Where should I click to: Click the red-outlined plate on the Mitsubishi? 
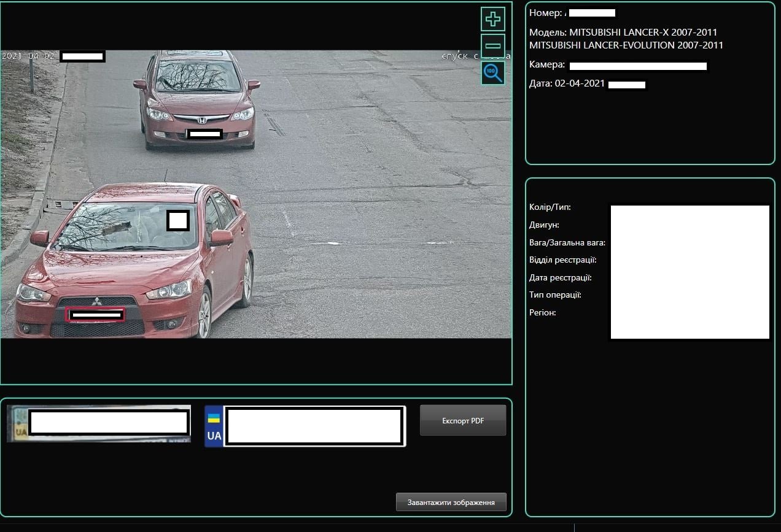[95, 315]
